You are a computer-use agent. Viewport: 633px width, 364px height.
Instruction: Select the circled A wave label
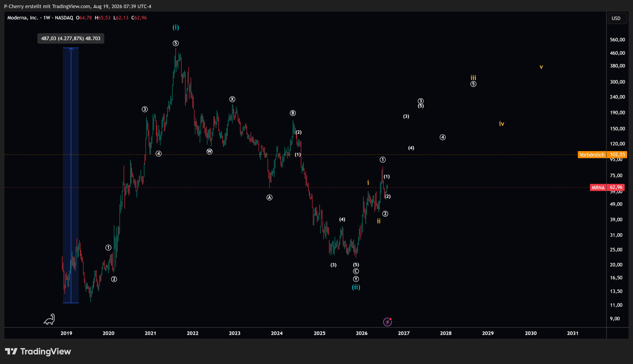(269, 198)
